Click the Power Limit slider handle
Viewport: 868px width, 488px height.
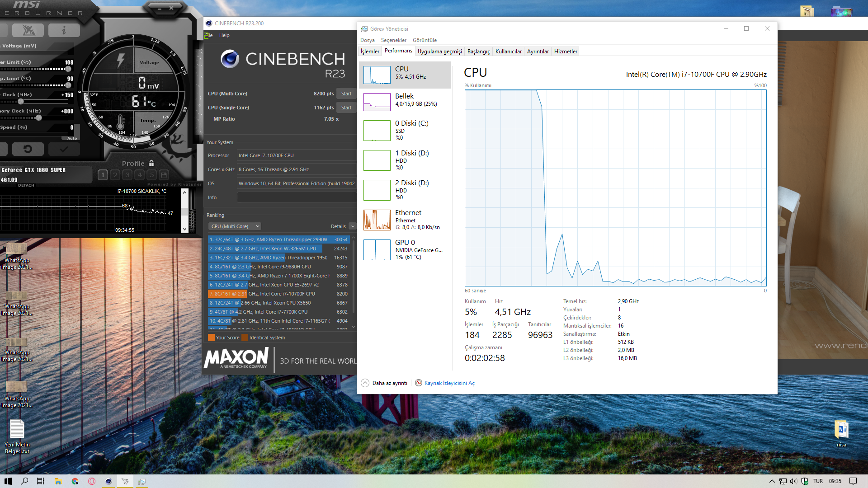pyautogui.click(x=68, y=69)
